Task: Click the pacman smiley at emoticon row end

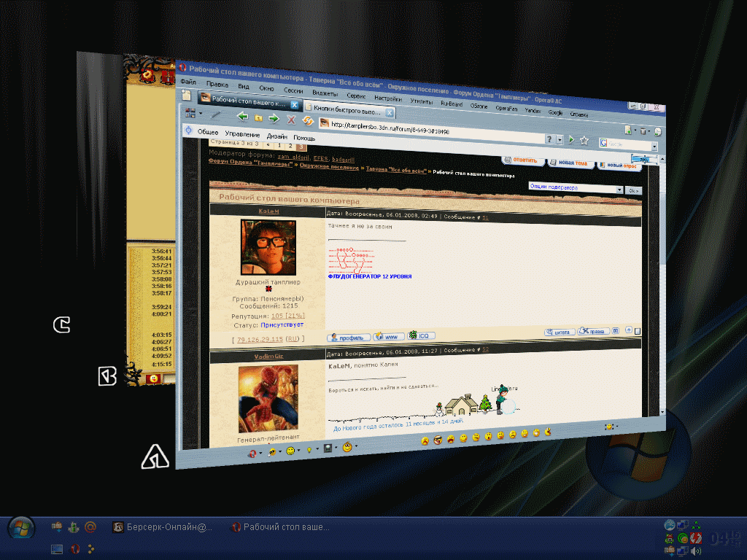Action: click(549, 432)
